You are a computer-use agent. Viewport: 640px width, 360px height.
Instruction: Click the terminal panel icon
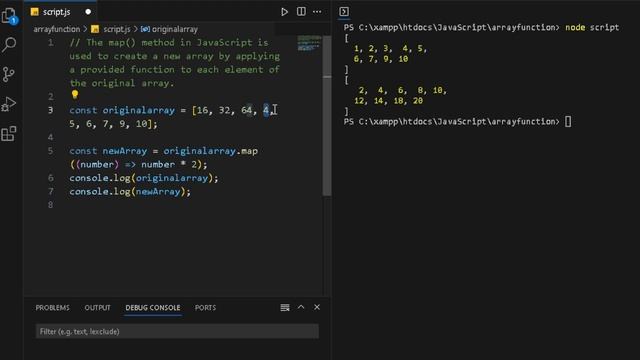pos(344,12)
